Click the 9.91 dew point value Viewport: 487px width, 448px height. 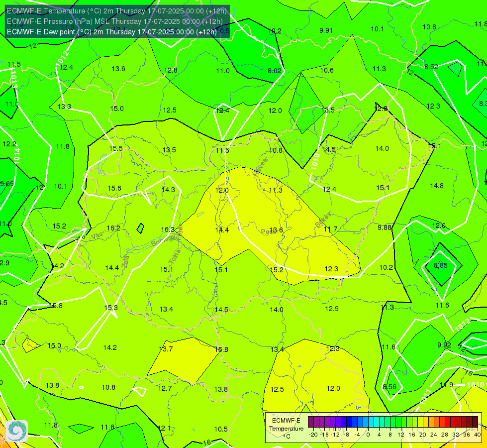click(x=326, y=30)
